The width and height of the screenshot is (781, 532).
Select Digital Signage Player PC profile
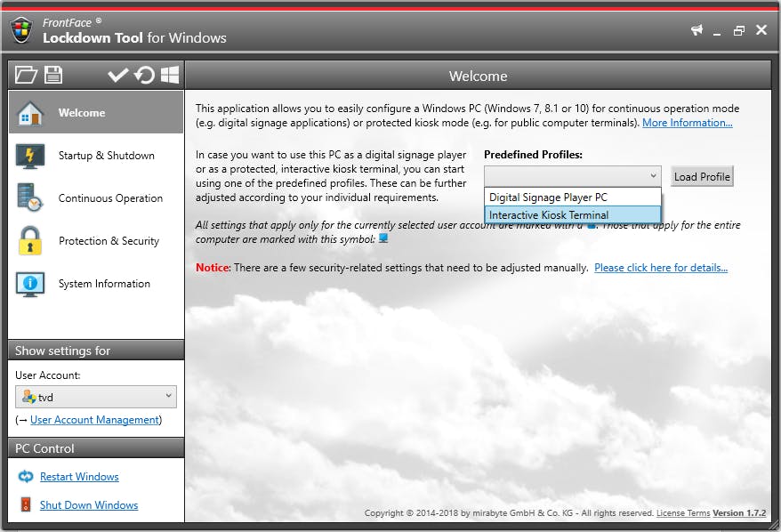(x=573, y=197)
